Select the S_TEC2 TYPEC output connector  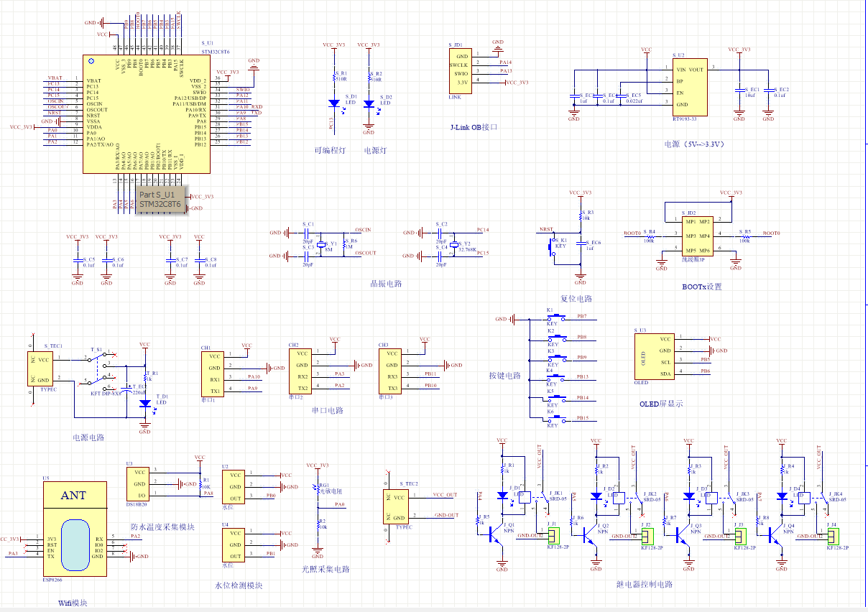point(397,506)
